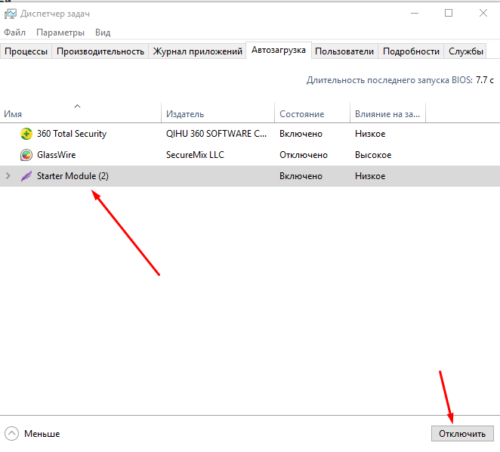
Task: Click the Меньше details link
Action: [42, 434]
